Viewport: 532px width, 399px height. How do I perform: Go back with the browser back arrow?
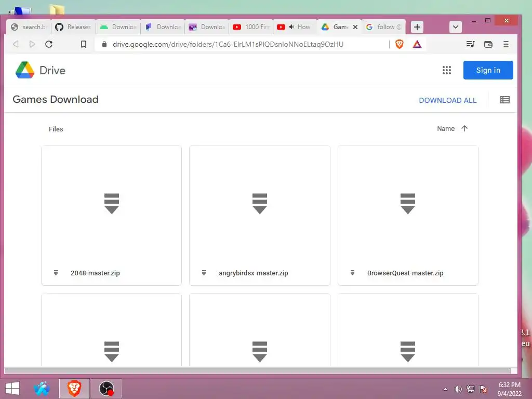pyautogui.click(x=16, y=44)
